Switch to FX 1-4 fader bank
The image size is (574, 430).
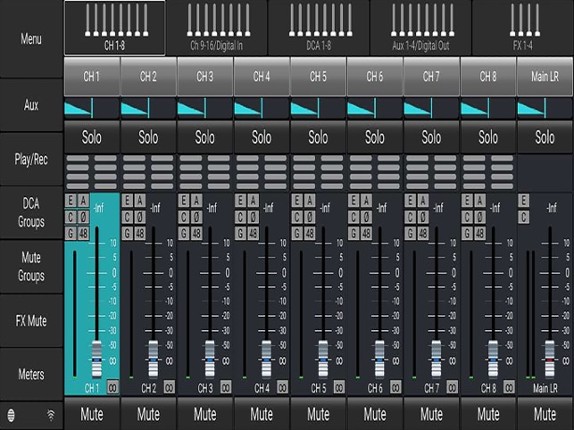tap(523, 28)
